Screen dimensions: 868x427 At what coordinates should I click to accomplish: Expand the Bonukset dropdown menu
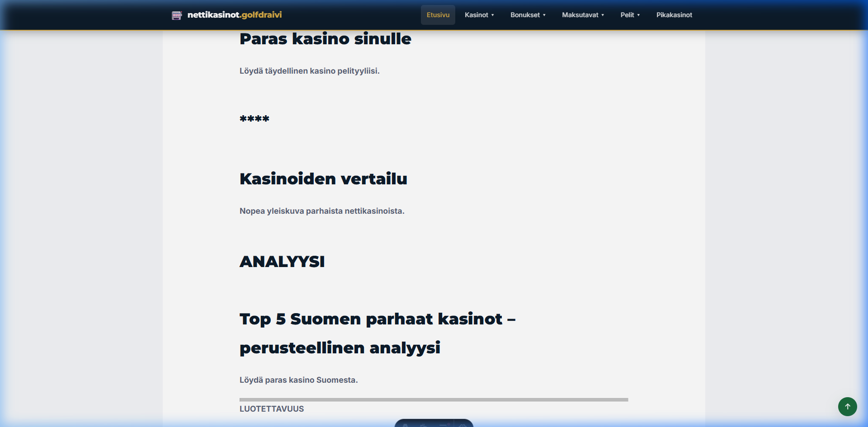tap(528, 15)
